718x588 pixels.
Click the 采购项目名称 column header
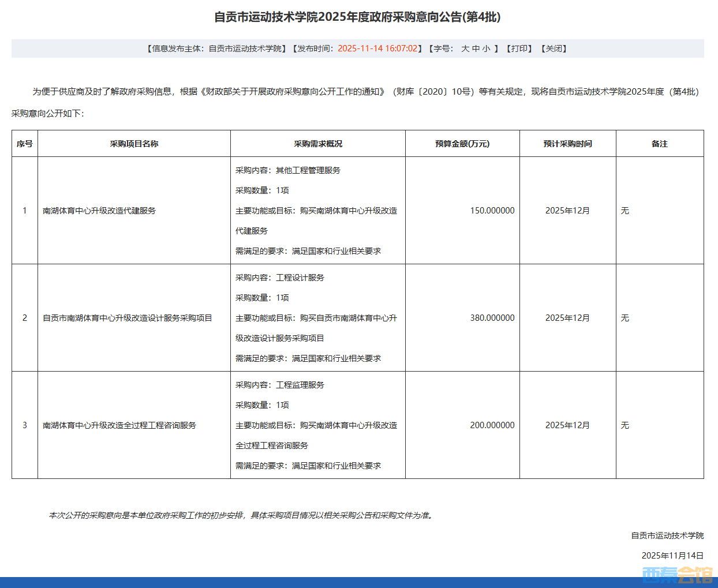click(x=134, y=144)
